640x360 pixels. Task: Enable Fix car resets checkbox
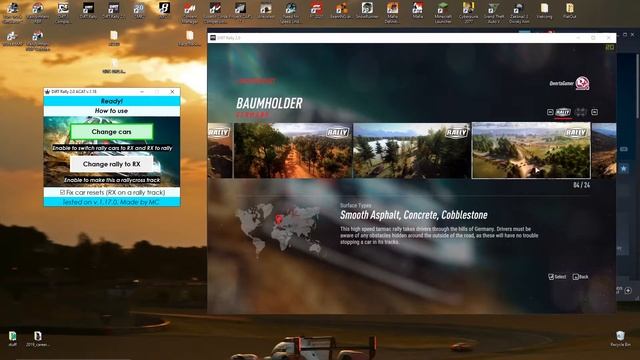click(x=62, y=192)
